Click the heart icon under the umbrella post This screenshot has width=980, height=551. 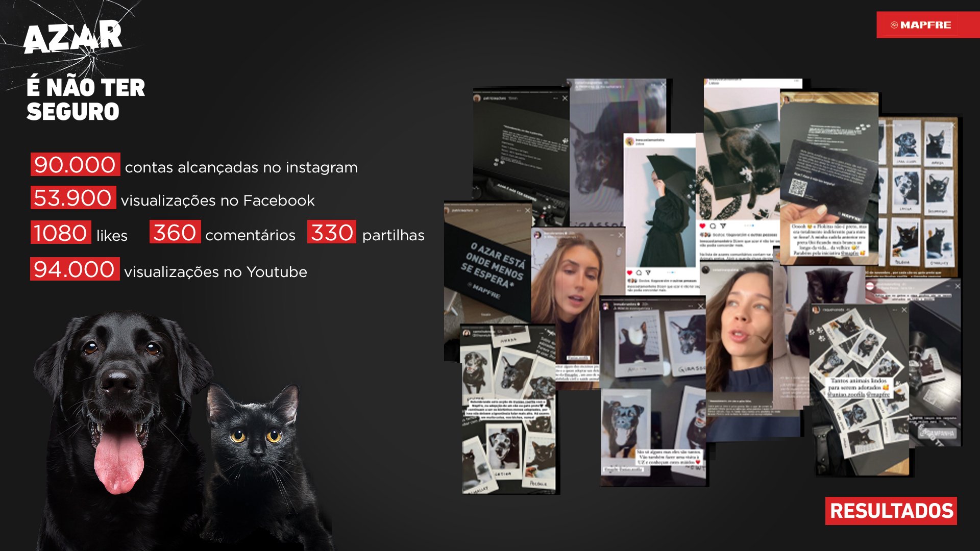pos(629,273)
